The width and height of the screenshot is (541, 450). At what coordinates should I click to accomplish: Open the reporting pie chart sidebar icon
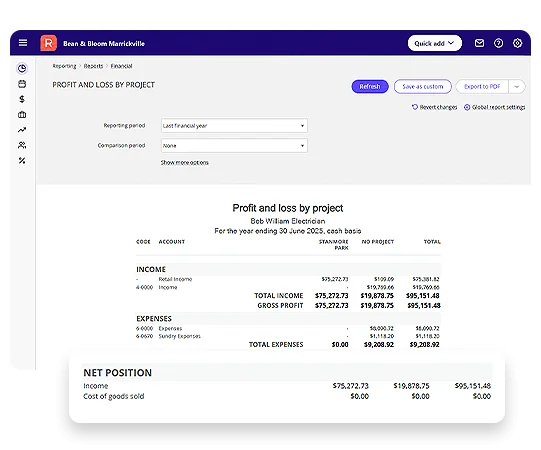(22, 68)
